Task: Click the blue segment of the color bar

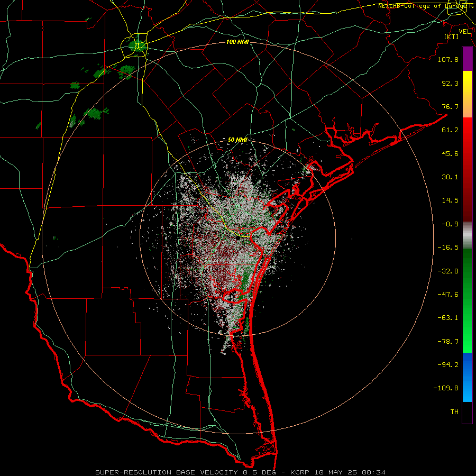Action: point(467,377)
